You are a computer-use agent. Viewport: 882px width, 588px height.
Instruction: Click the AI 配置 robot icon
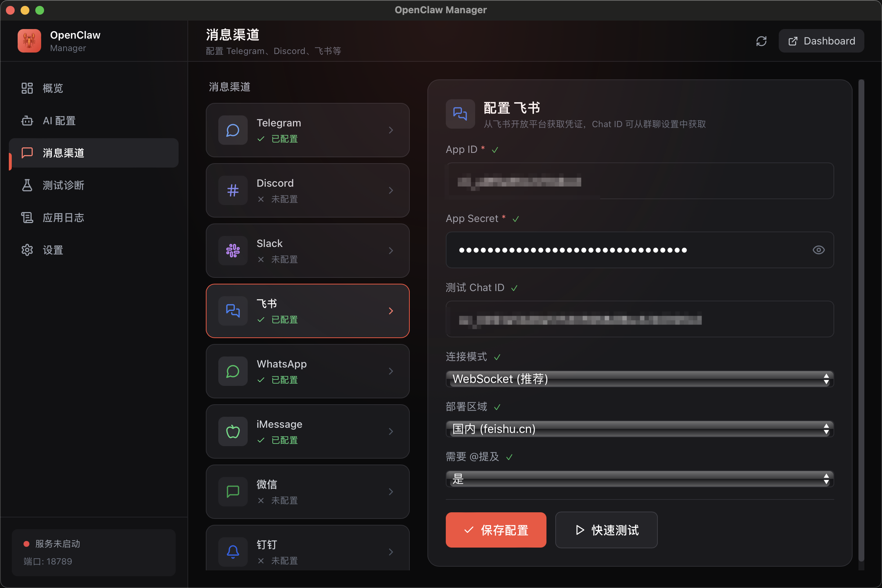[27, 121]
